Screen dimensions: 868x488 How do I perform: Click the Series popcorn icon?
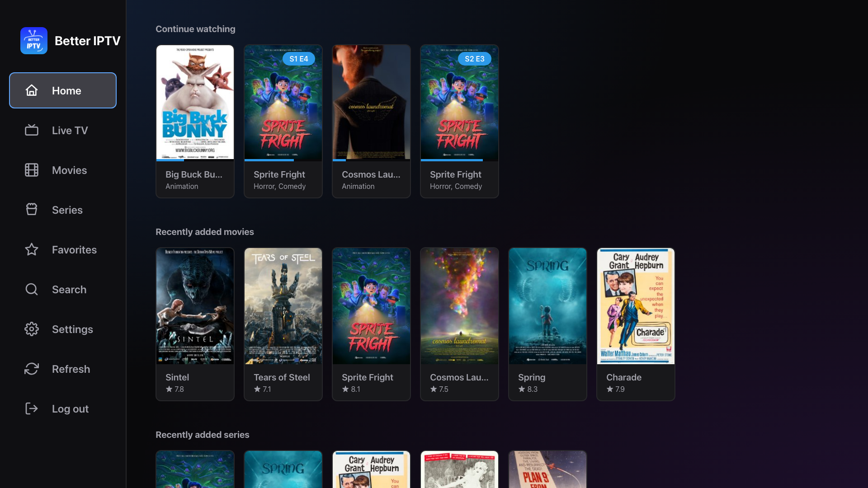[32, 210]
